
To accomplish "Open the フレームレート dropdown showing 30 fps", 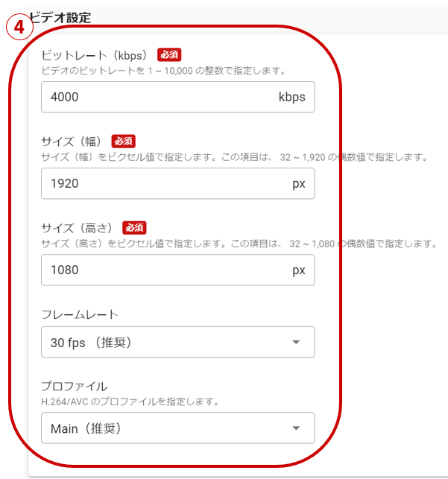I will [x=164, y=342].
